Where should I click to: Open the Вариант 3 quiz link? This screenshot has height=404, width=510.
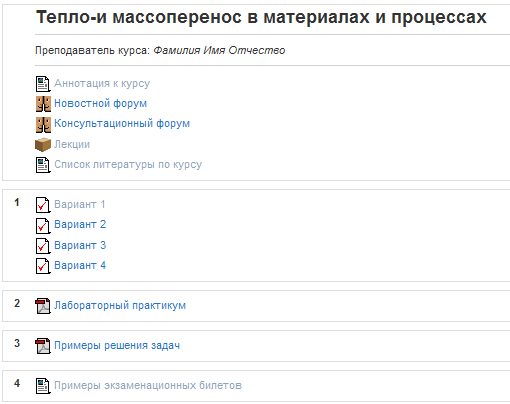tap(80, 245)
